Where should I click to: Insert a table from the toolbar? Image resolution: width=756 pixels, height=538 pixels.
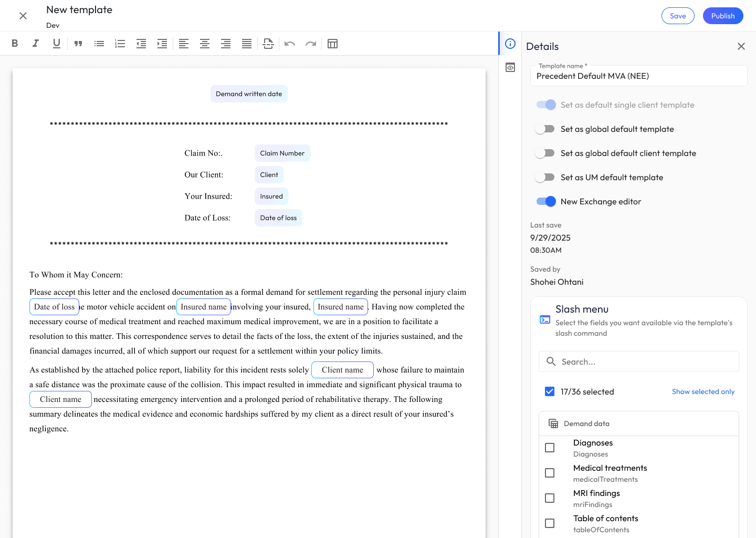click(x=332, y=44)
